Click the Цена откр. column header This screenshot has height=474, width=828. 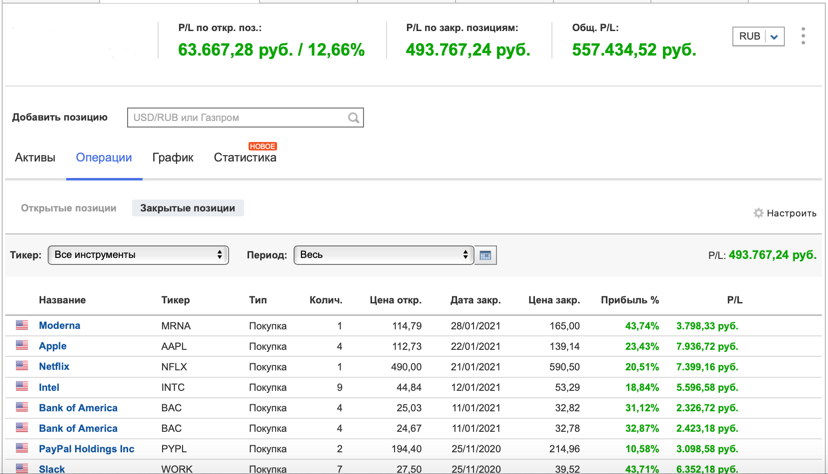click(396, 300)
